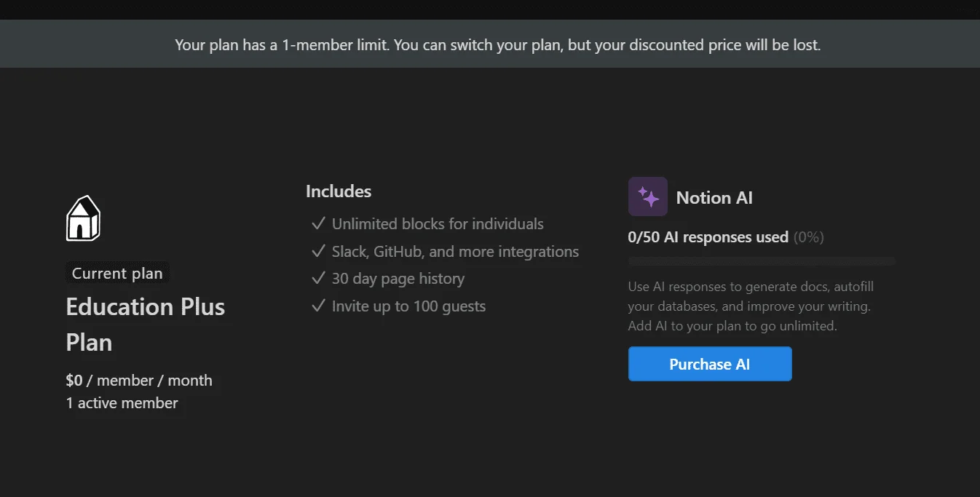This screenshot has height=497, width=980.
Task: Click the AI responses usage progress bar
Action: coord(762,261)
